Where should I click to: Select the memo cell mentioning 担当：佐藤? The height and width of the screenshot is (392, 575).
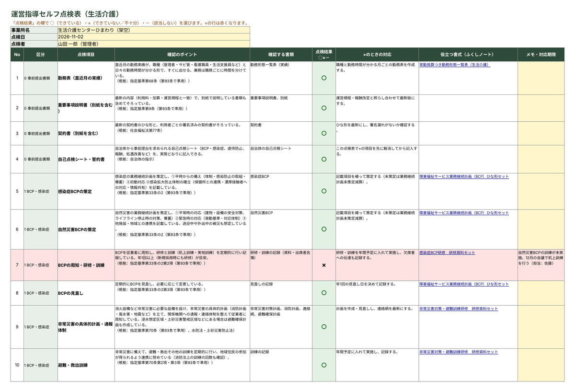coord(541,265)
